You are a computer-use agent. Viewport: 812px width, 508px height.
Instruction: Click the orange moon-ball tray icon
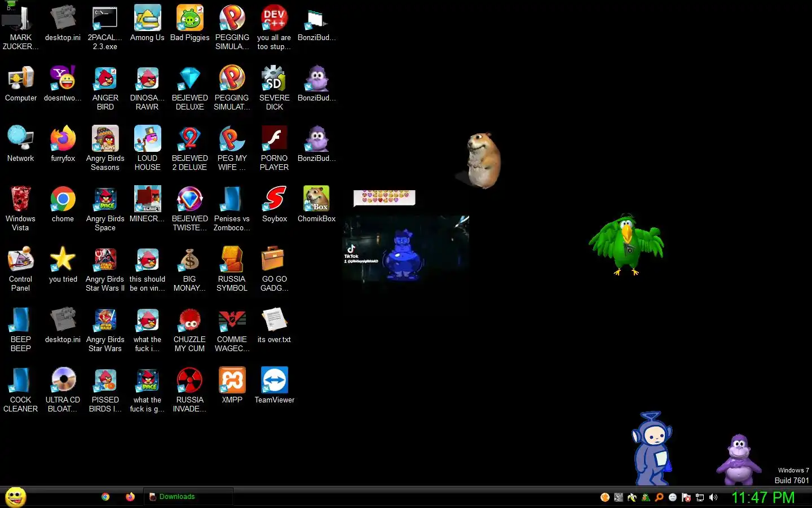coord(605,497)
